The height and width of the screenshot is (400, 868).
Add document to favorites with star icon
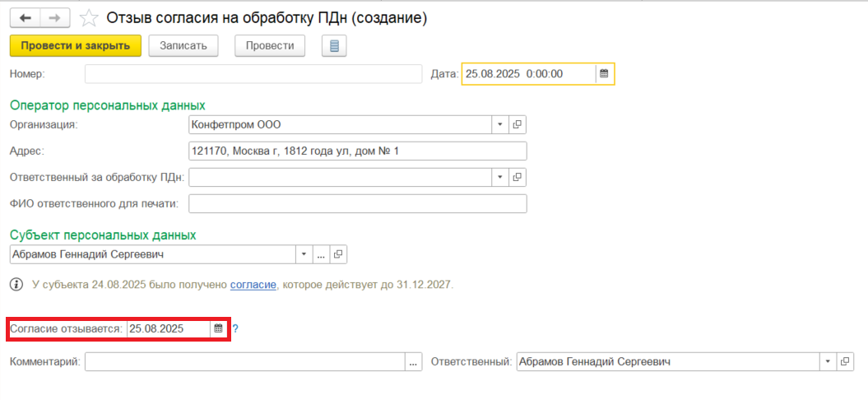(91, 17)
